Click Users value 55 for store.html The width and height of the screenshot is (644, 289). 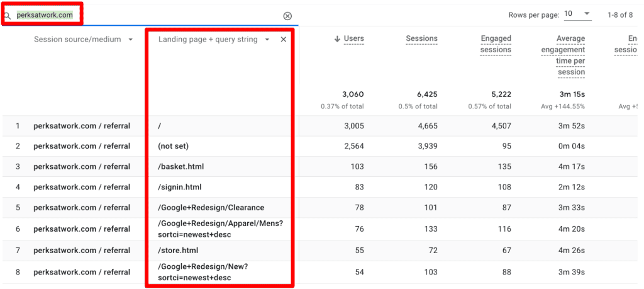[359, 250]
